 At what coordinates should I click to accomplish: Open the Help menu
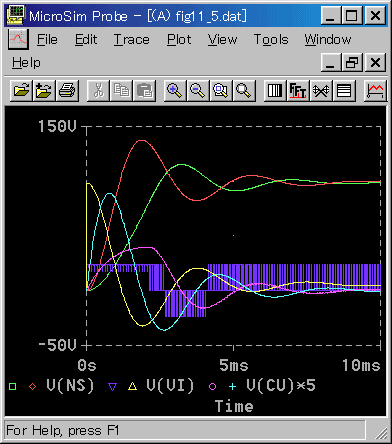point(26,63)
